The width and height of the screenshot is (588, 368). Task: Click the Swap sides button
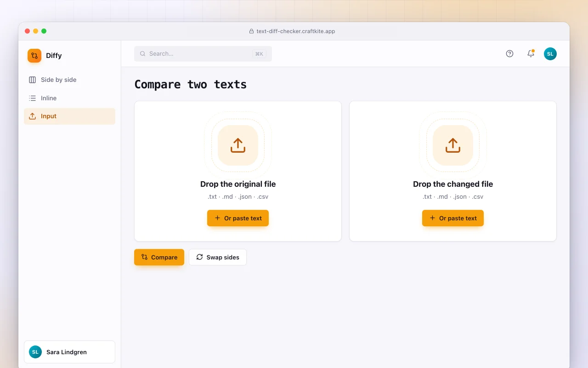pyautogui.click(x=218, y=257)
